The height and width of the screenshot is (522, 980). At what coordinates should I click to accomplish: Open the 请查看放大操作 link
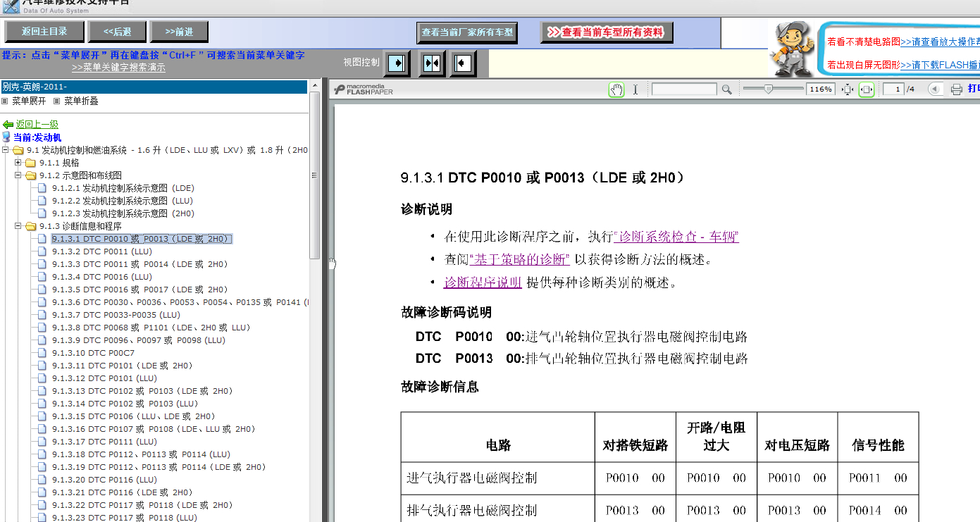pyautogui.click(x=940, y=42)
